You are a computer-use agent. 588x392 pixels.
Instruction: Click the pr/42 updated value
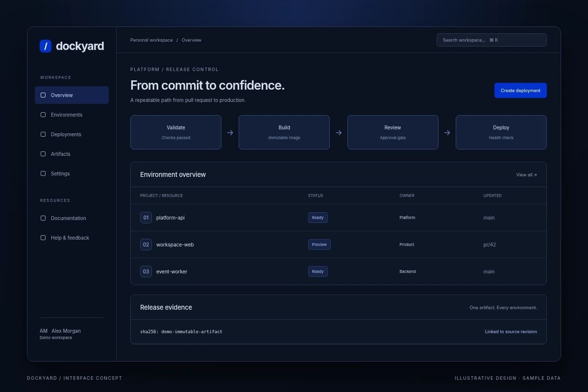coord(490,245)
